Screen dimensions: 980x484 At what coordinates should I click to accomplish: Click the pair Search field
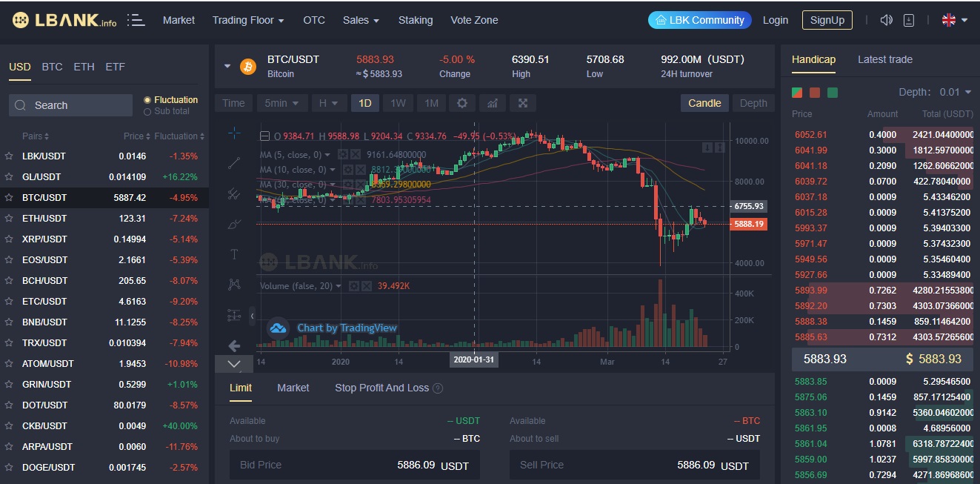(70, 105)
